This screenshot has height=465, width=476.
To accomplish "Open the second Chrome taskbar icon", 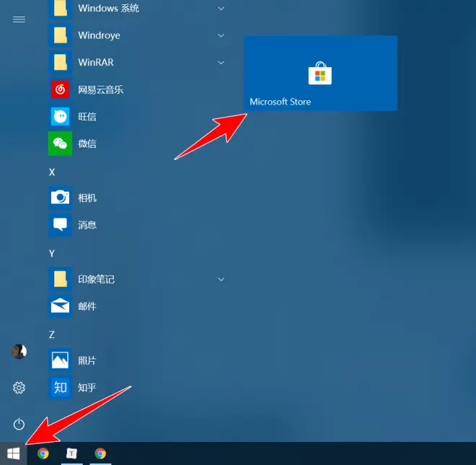I will (x=100, y=453).
